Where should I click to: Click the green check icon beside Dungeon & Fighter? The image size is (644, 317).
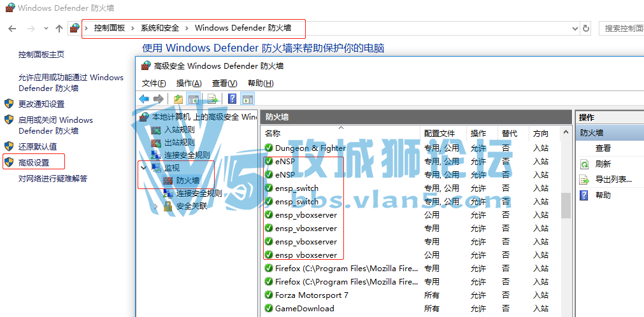click(269, 148)
